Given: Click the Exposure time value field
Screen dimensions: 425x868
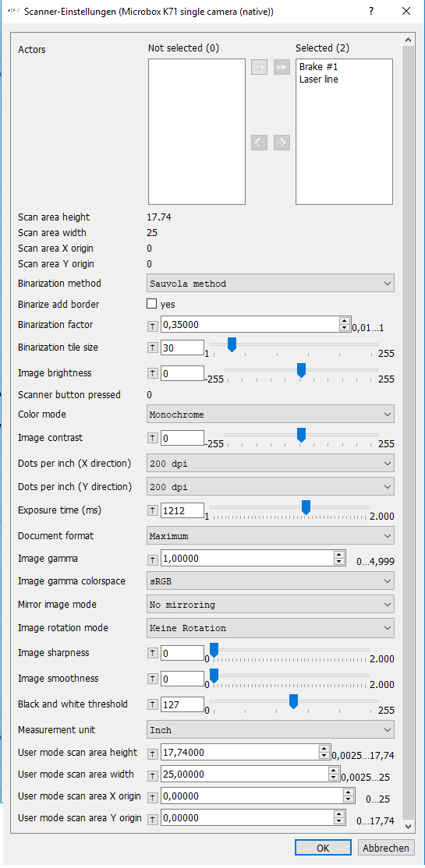Looking at the screenshot, I should 182,510.
